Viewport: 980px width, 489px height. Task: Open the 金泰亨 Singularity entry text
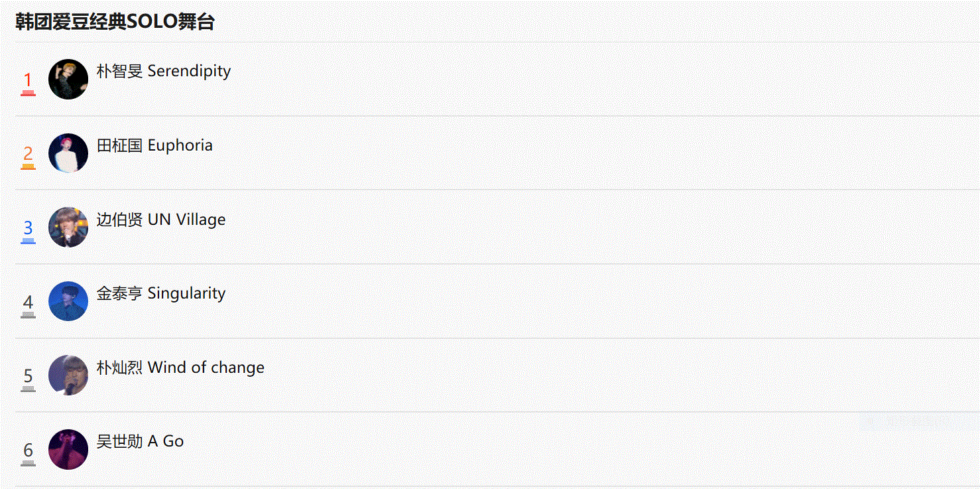tap(161, 293)
